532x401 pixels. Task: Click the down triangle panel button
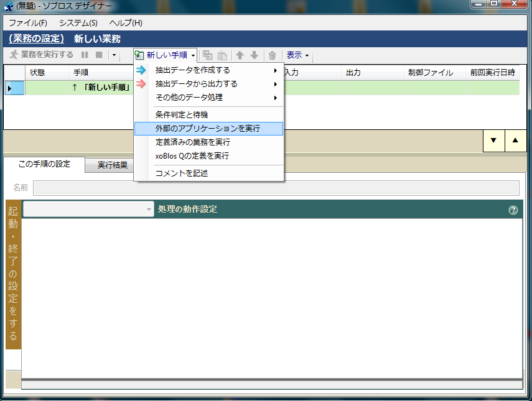493,141
